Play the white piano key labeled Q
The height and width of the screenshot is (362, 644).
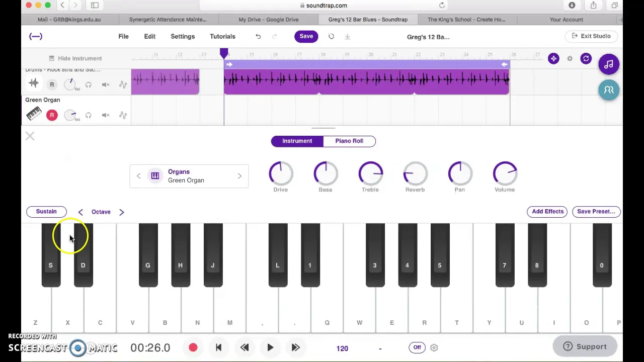(x=327, y=309)
